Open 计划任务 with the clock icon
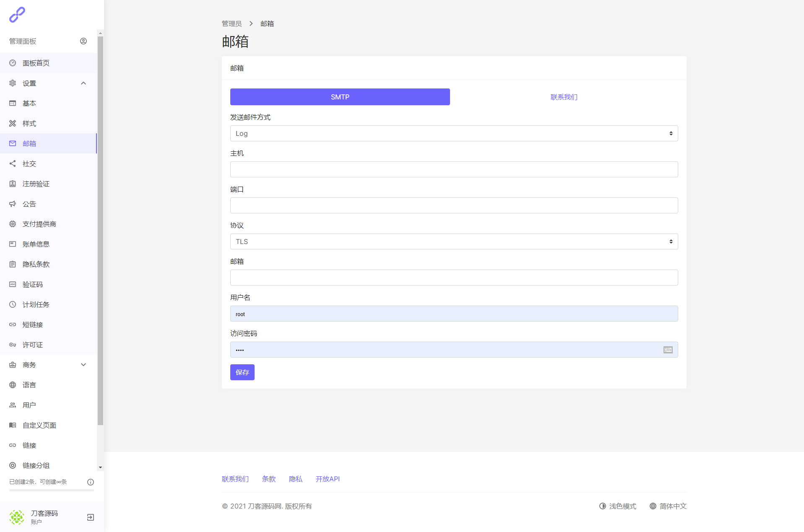 coord(36,304)
